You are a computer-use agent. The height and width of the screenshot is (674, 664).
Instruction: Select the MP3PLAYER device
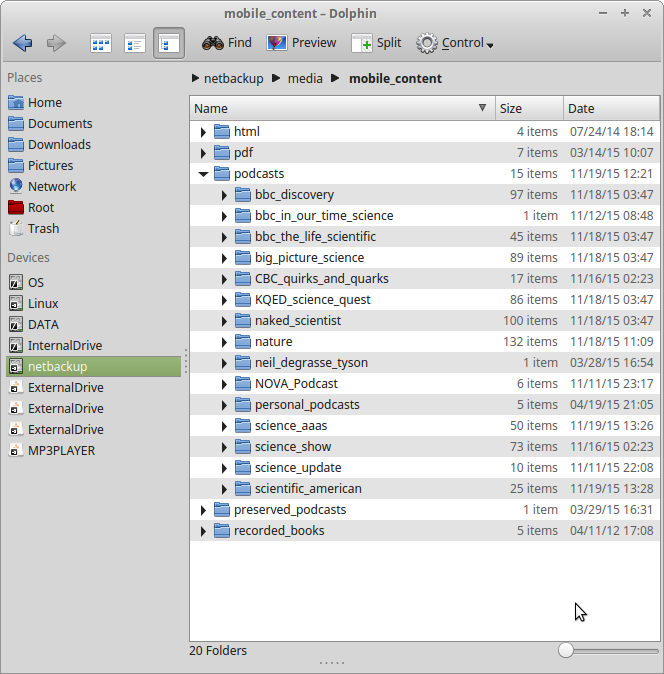click(61, 450)
